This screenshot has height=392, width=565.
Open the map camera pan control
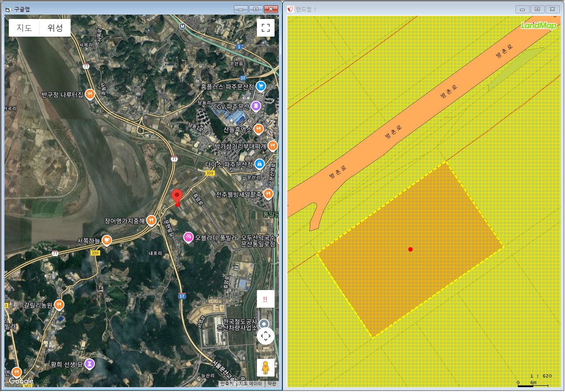[x=265, y=336]
